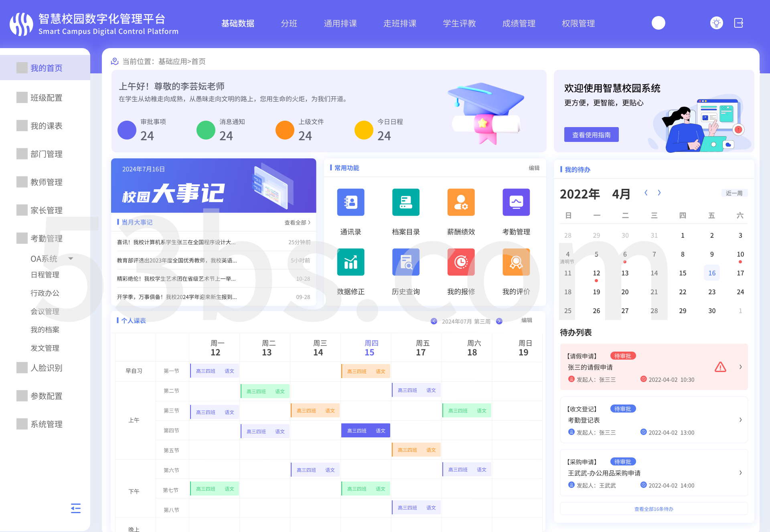This screenshot has height=532, width=770.
Task: Expand the 王武武 采购申请 item arrow
Action: pos(740,473)
